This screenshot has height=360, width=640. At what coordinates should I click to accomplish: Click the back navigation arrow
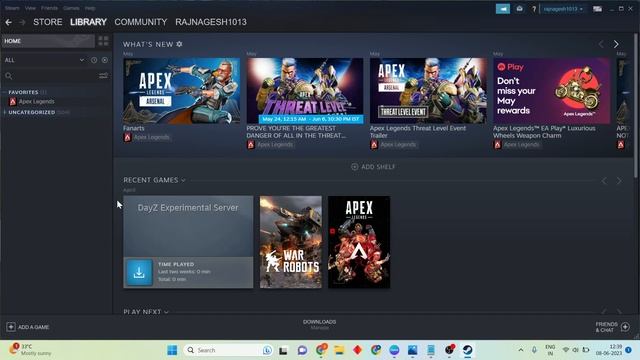click(x=9, y=22)
